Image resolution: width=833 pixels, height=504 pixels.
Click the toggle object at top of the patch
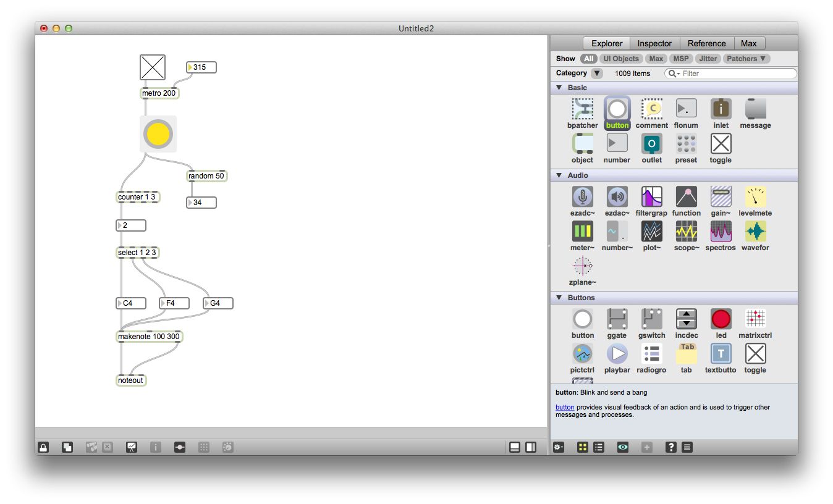click(152, 67)
